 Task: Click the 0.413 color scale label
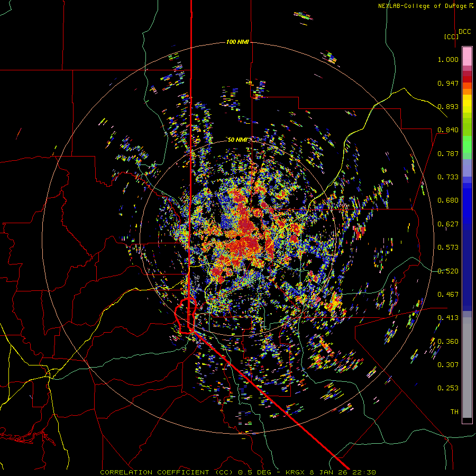coord(448,318)
